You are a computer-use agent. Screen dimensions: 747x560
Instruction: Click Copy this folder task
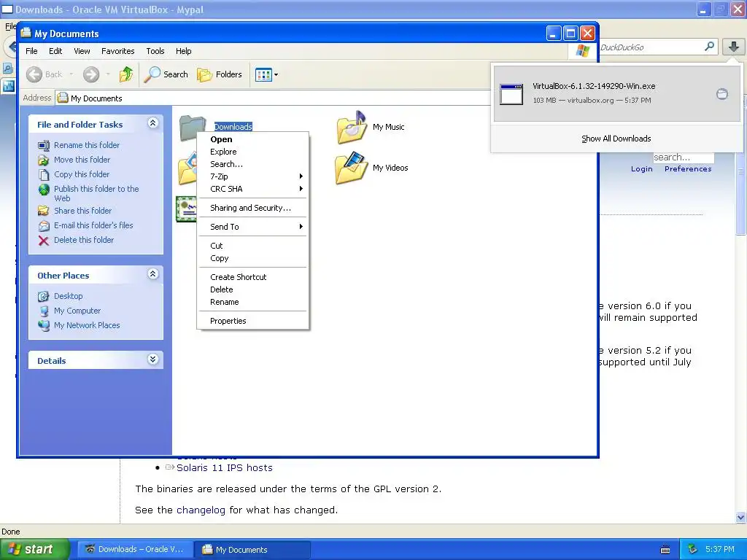coord(82,175)
